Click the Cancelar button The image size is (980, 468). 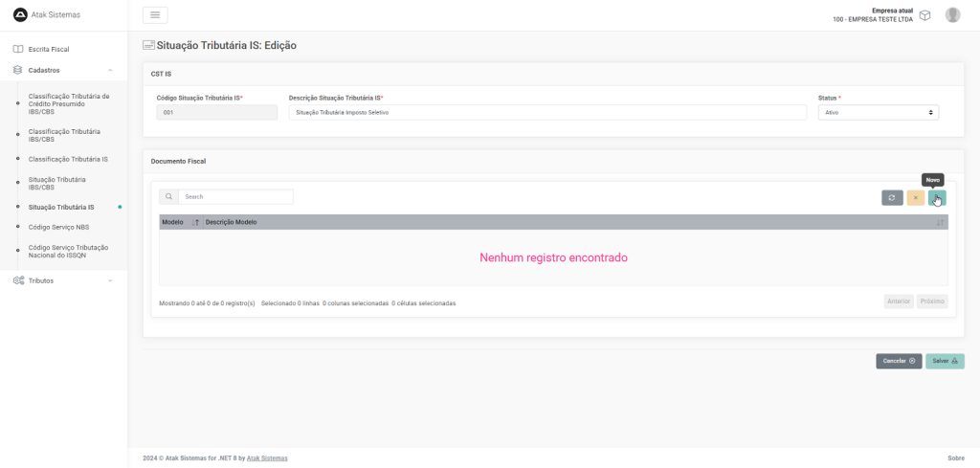[x=899, y=361]
